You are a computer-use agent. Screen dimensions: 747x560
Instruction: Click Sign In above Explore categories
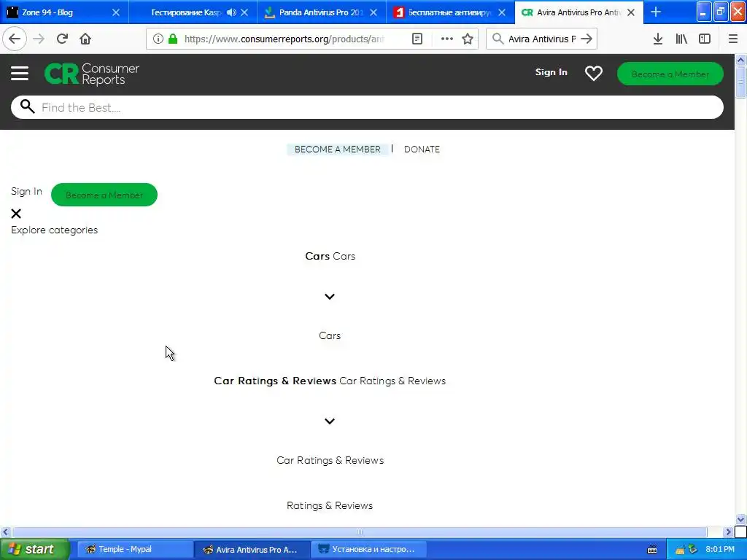tap(27, 191)
